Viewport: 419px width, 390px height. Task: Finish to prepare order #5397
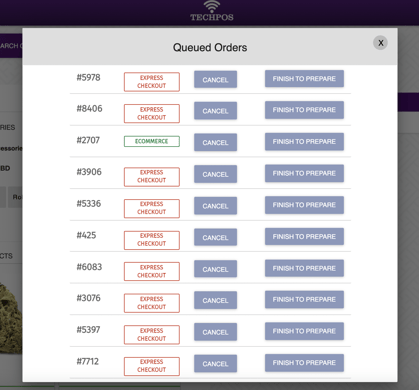tap(304, 331)
